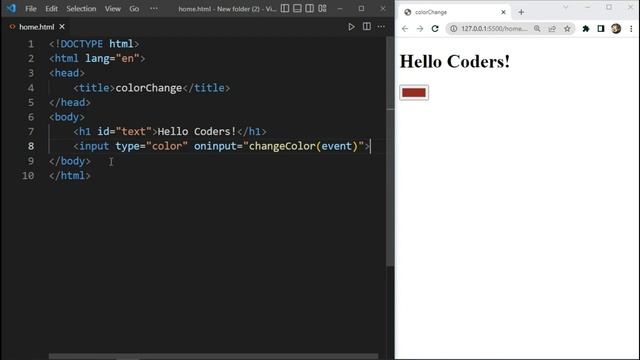View site information icon in address bar

click(453, 29)
